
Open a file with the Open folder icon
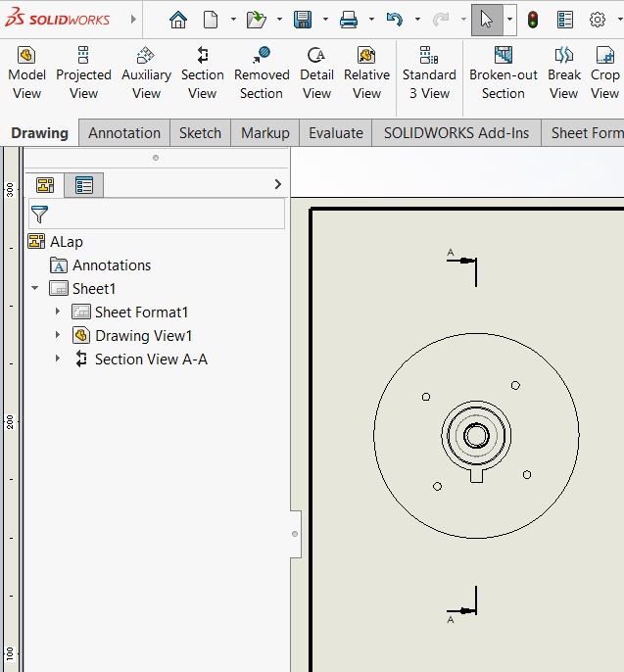(257, 20)
